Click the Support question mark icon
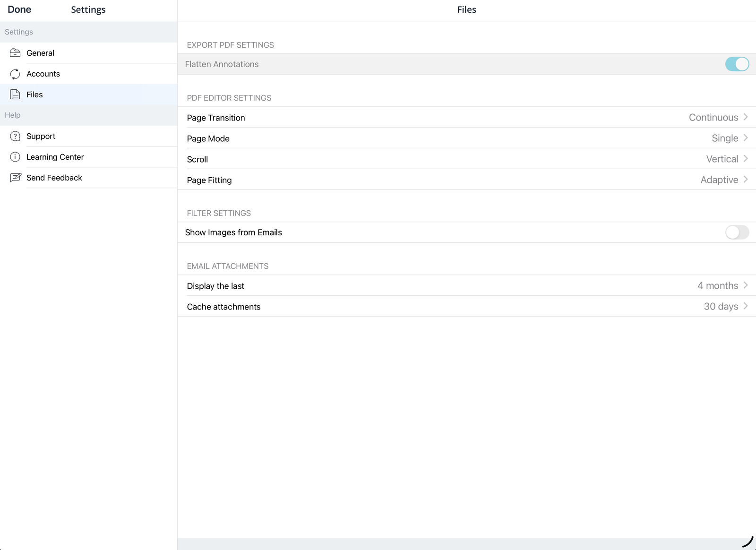 15,136
